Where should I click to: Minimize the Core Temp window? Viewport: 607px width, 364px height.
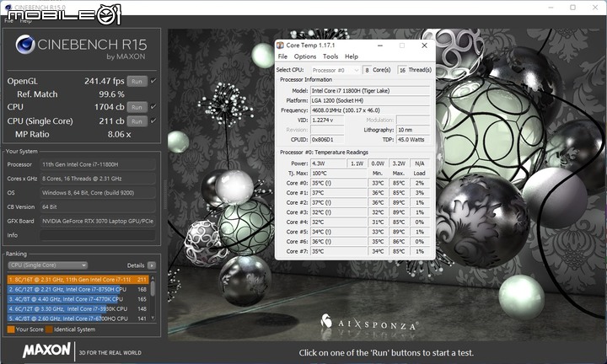tap(380, 45)
